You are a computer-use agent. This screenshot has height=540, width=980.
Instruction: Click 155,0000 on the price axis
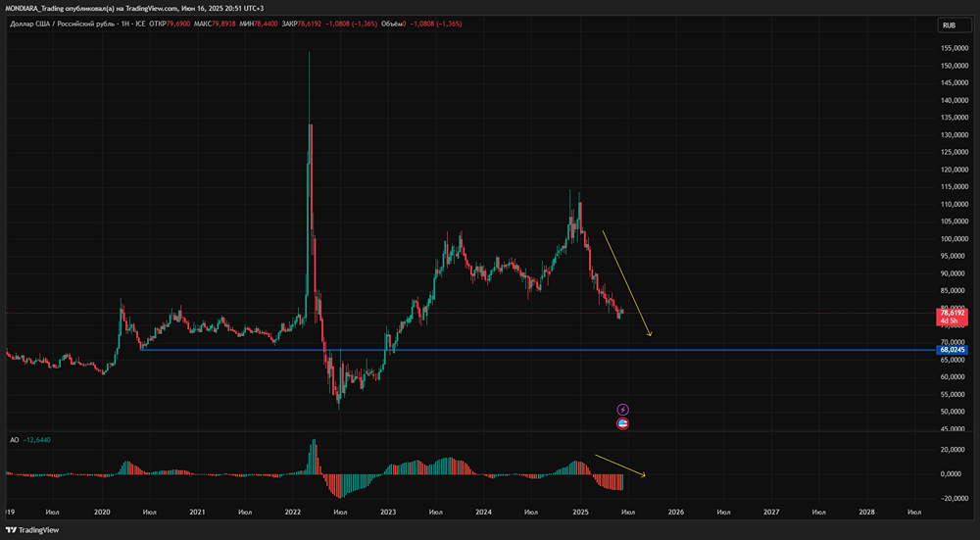click(955, 48)
